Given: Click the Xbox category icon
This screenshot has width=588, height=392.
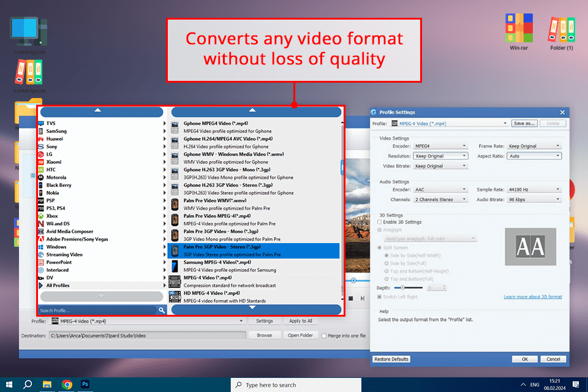Looking at the screenshot, I should (41, 216).
